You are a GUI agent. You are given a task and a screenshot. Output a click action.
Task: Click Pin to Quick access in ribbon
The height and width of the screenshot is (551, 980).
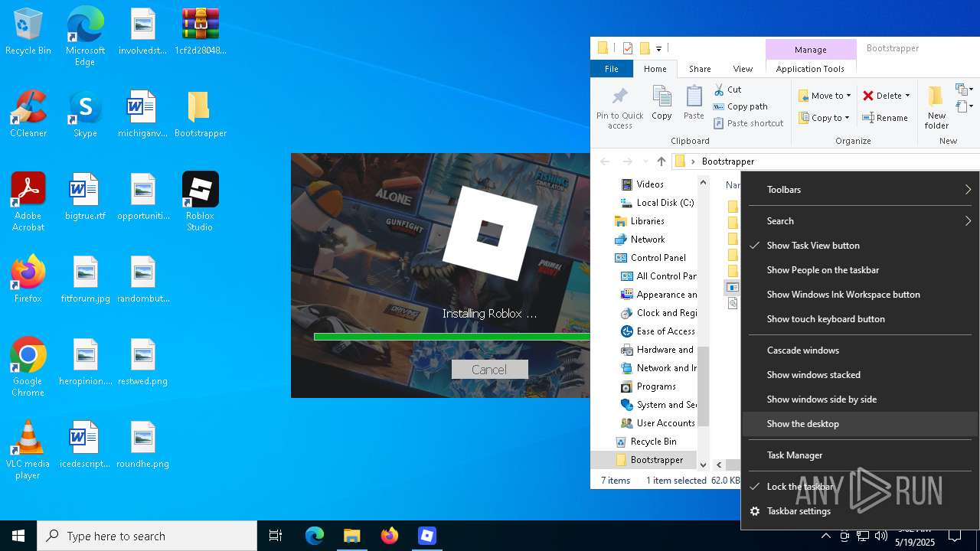(619, 108)
